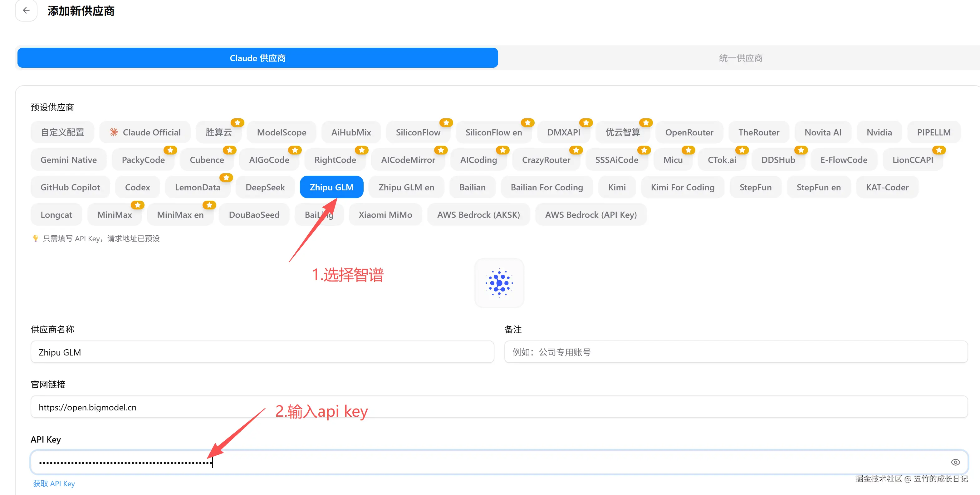
Task: Choose the Longcat preset
Action: (56, 215)
